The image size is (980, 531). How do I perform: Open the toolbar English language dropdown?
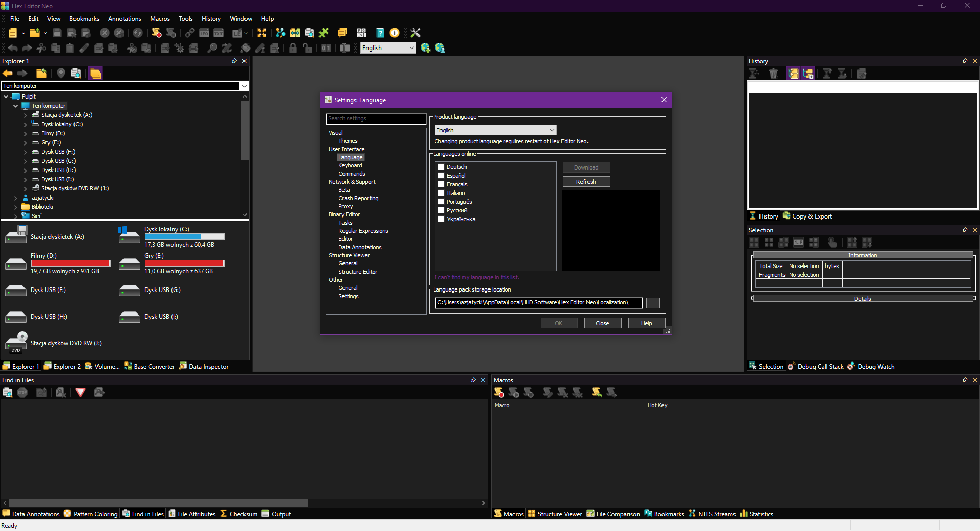[388, 48]
